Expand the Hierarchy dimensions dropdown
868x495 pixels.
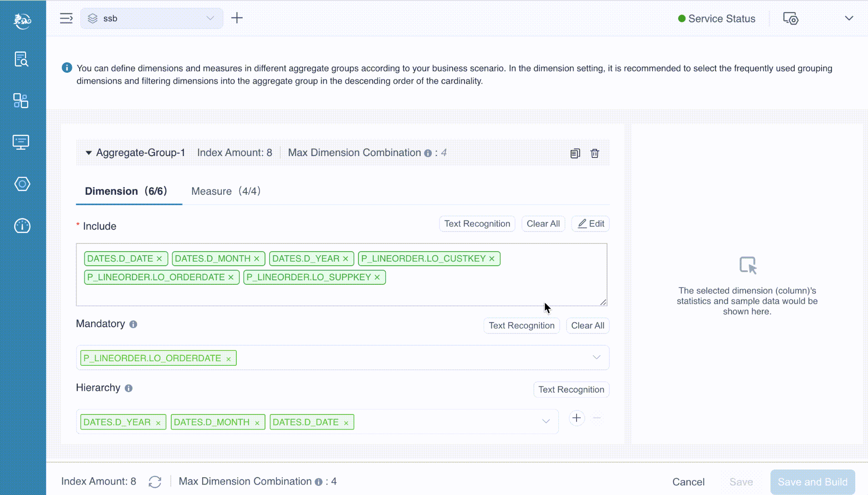(x=546, y=421)
